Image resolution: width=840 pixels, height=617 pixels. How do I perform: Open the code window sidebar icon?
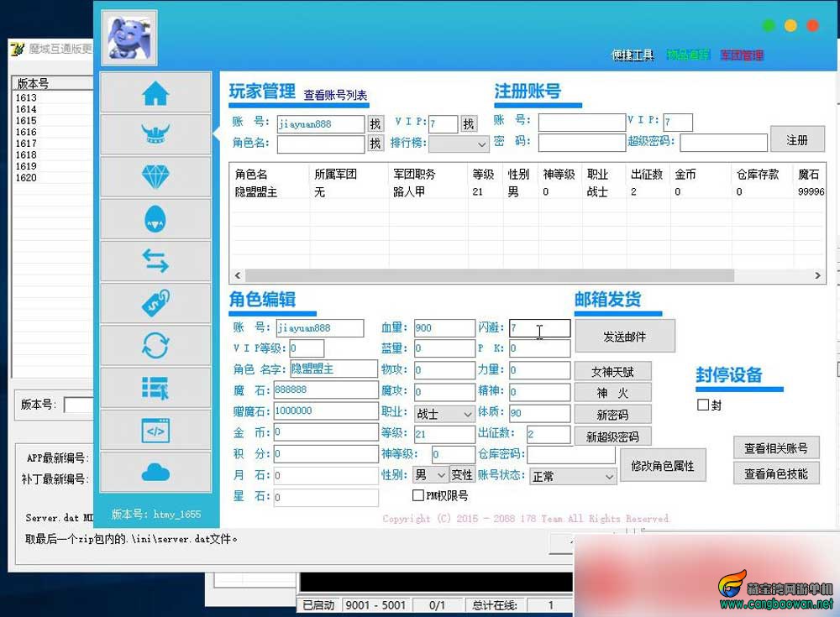[x=155, y=431]
